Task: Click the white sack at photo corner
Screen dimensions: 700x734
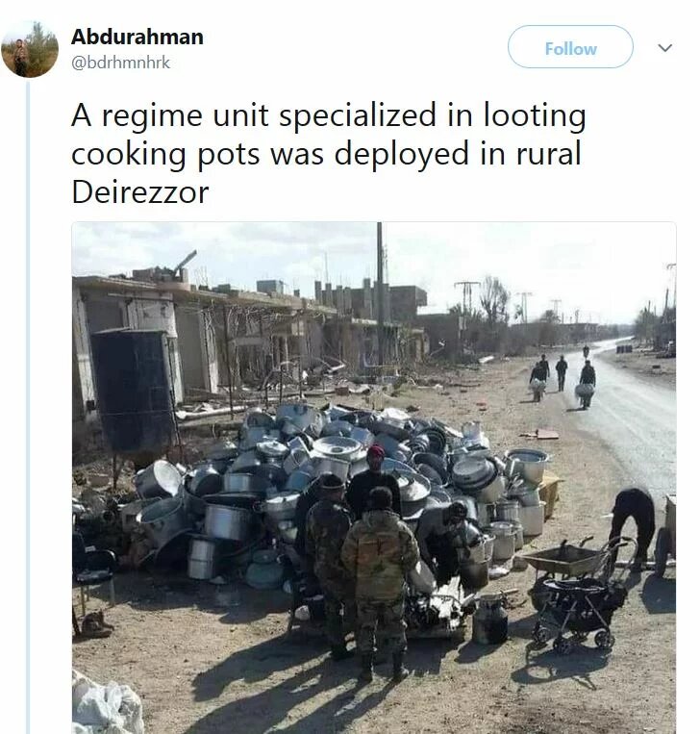Action: pyautogui.click(x=106, y=706)
